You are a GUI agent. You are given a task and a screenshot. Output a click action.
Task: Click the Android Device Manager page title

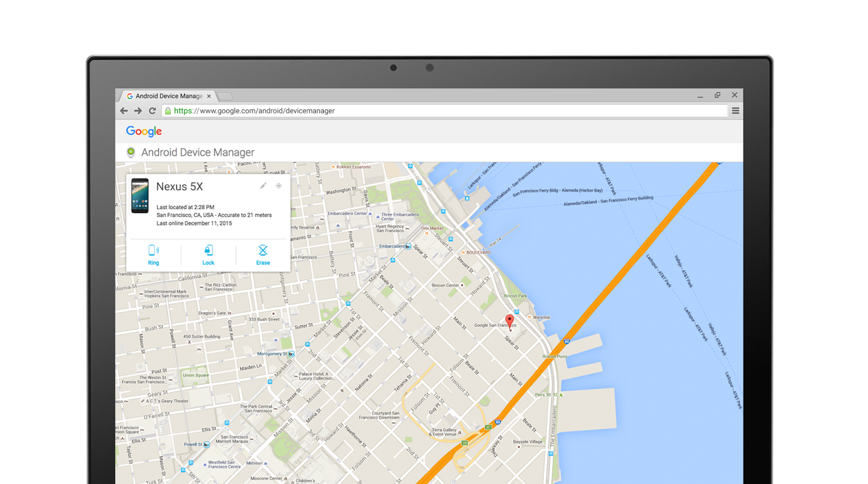[197, 152]
